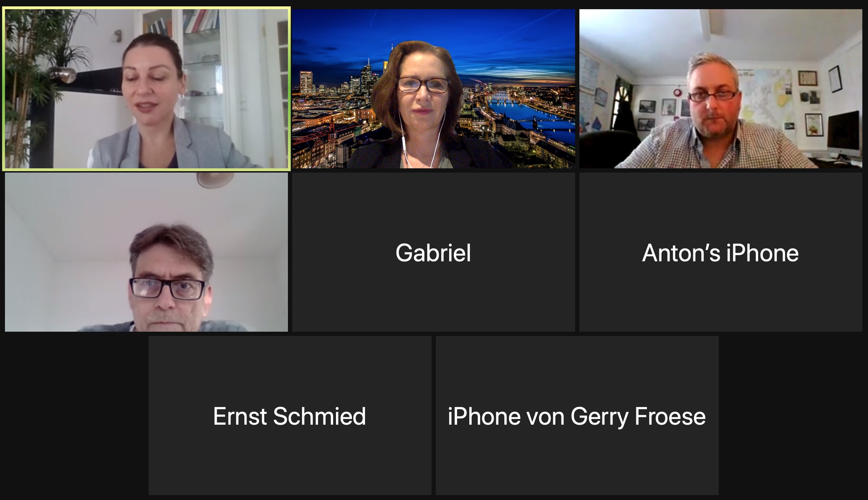Select the man in the checkered shirt video
The image size is (868, 500).
(721, 89)
